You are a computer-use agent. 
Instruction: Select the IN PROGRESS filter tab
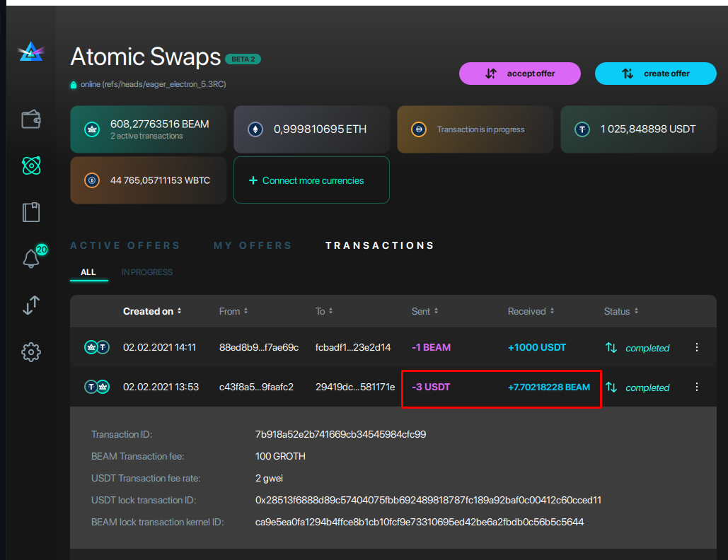(146, 272)
